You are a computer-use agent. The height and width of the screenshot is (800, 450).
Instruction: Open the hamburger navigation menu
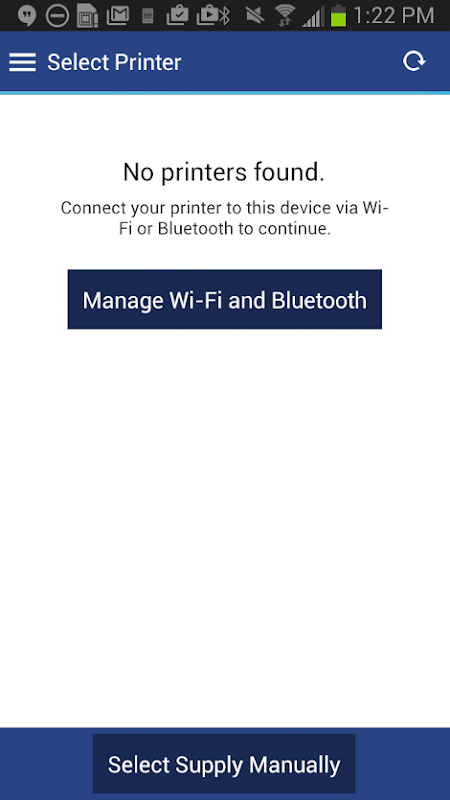pyautogui.click(x=22, y=62)
